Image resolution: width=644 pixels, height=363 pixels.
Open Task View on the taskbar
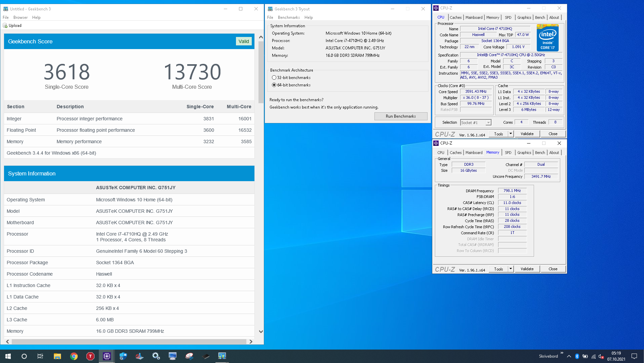point(40,356)
